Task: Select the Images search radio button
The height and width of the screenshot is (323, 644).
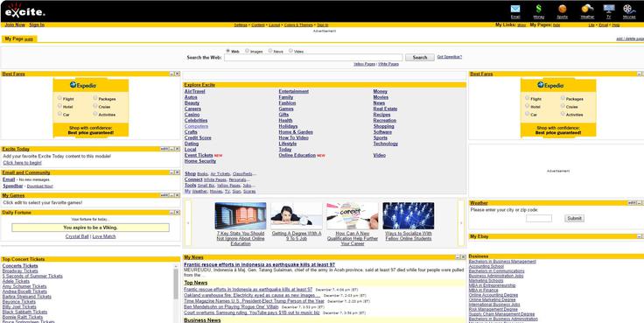Action: [248, 51]
